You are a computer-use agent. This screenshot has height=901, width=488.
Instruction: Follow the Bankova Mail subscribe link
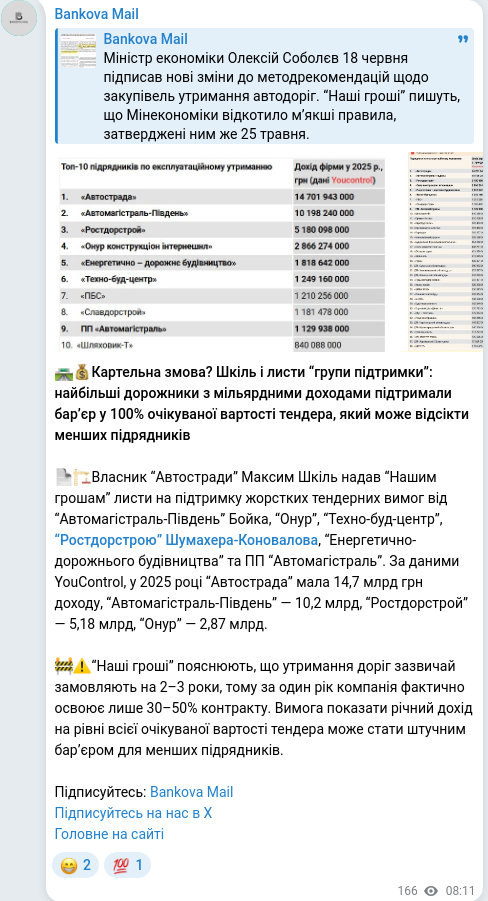pyautogui.click(x=191, y=792)
